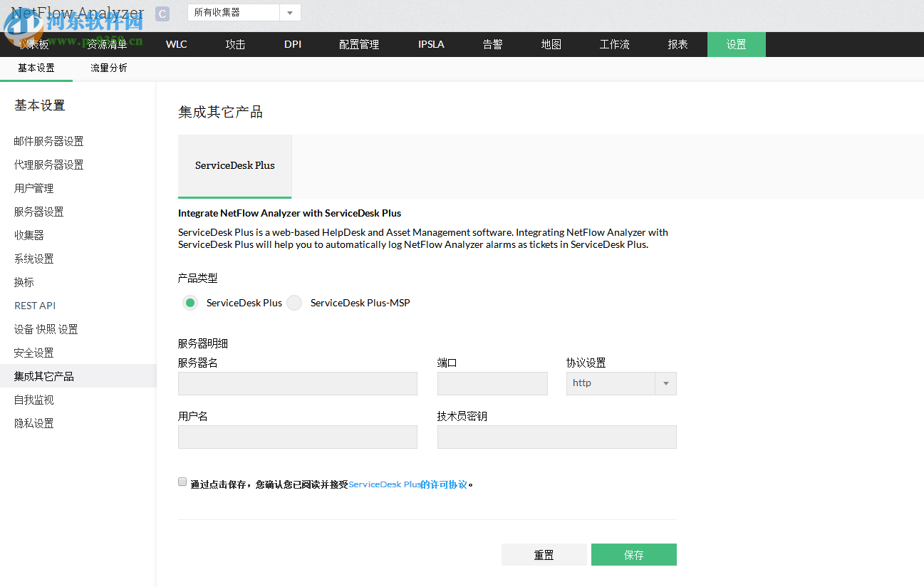
Task: Open the 告警 menu
Action: point(492,44)
